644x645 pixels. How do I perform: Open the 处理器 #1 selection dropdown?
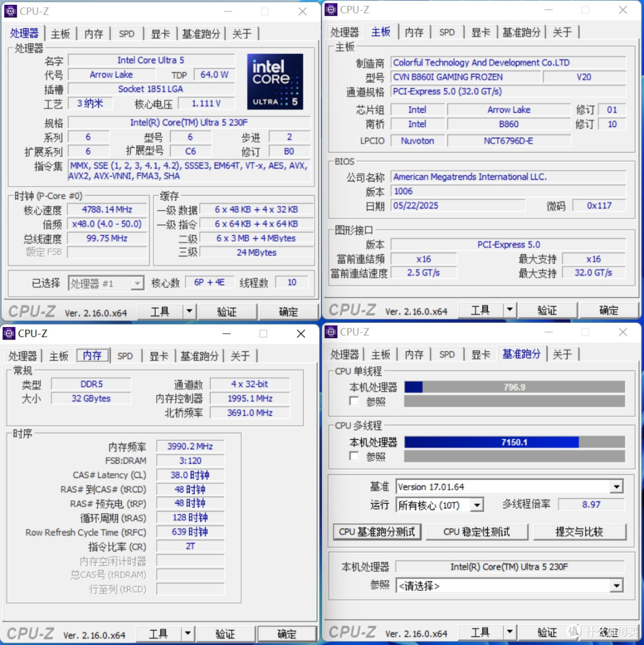pyautogui.click(x=137, y=283)
